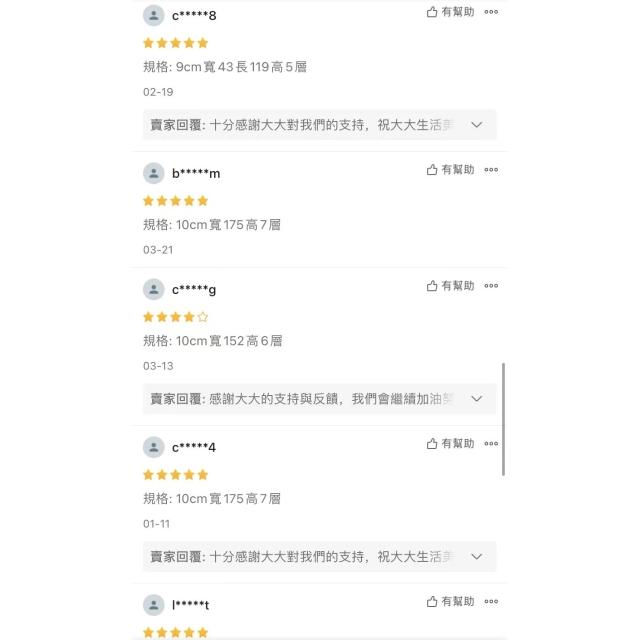Screen dimensions: 640x640
Task: Open more options for c*****g's review
Action: pyautogui.click(x=491, y=286)
